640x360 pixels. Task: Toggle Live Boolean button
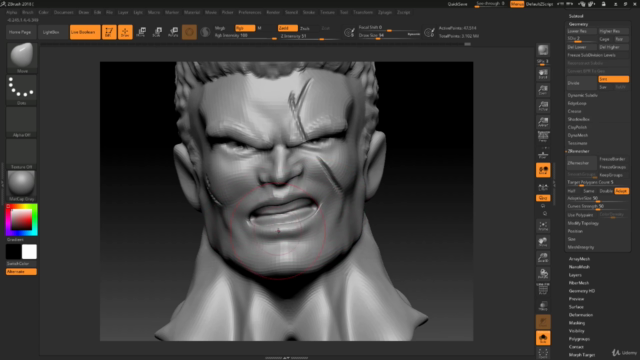click(85, 32)
